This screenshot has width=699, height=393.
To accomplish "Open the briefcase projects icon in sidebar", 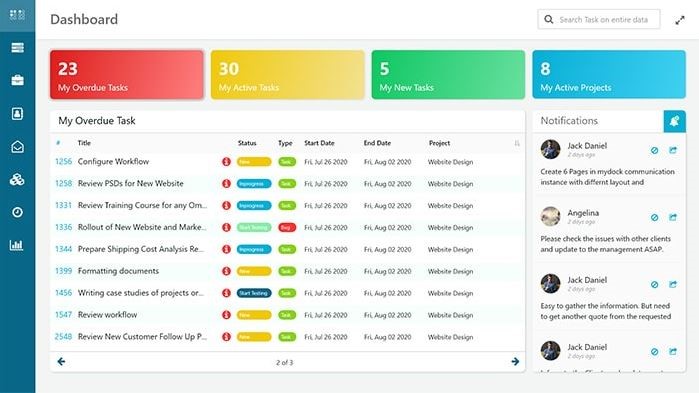I will coord(17,81).
